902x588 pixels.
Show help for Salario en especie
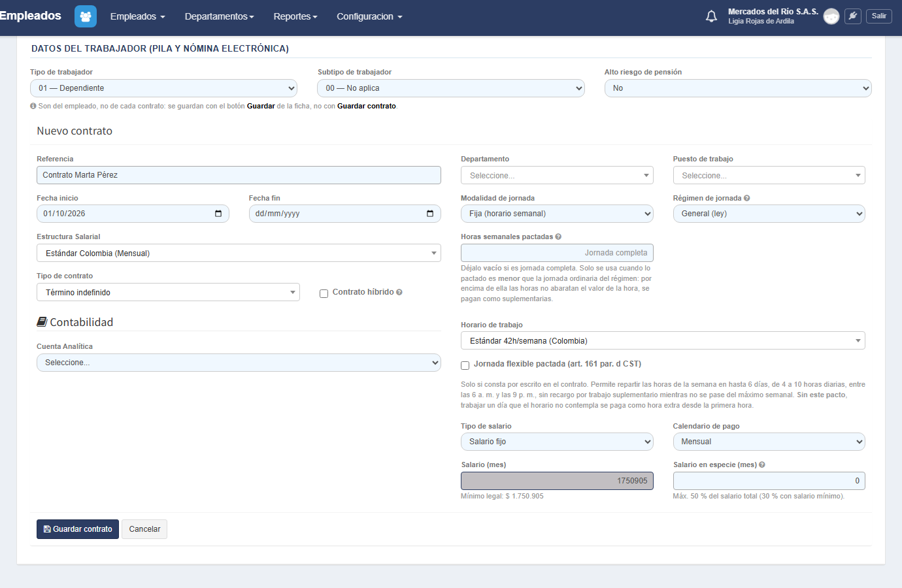tap(762, 465)
